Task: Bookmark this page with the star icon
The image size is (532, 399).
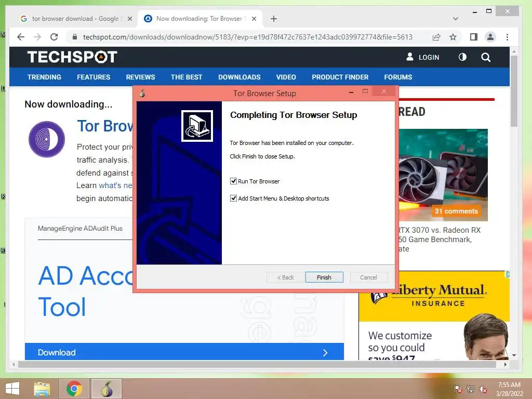Action: click(453, 37)
